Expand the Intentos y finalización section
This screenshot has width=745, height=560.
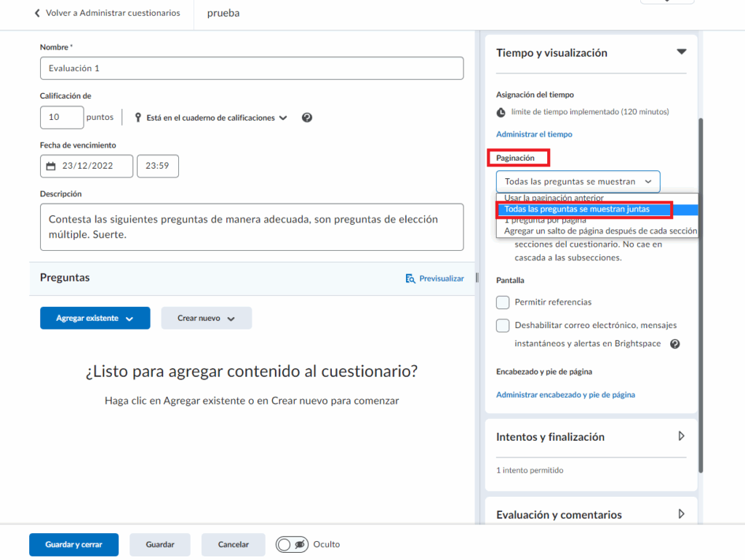(681, 436)
